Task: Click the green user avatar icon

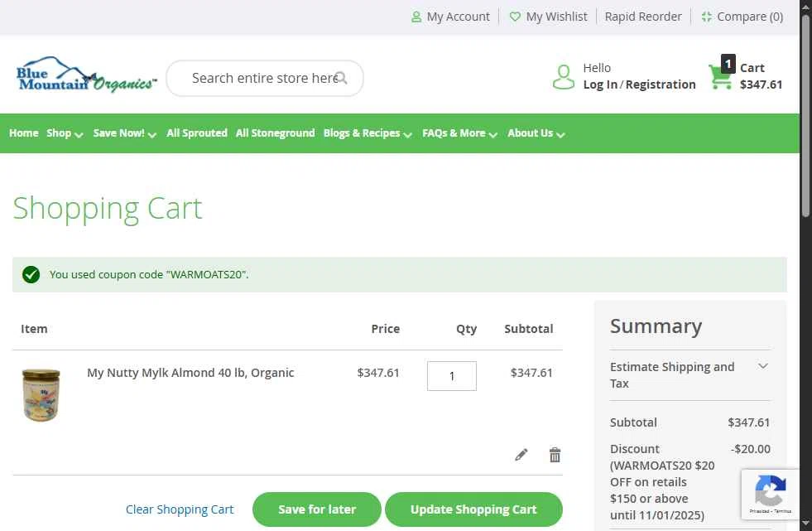Action: (564, 77)
